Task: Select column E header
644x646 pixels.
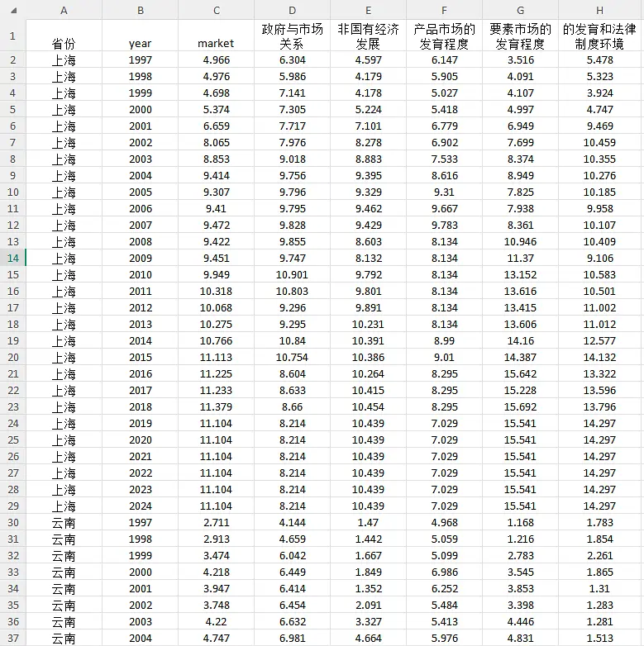Action: pyautogui.click(x=368, y=10)
